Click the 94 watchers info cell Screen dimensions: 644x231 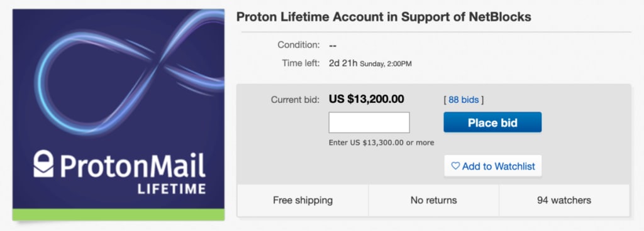tap(564, 200)
